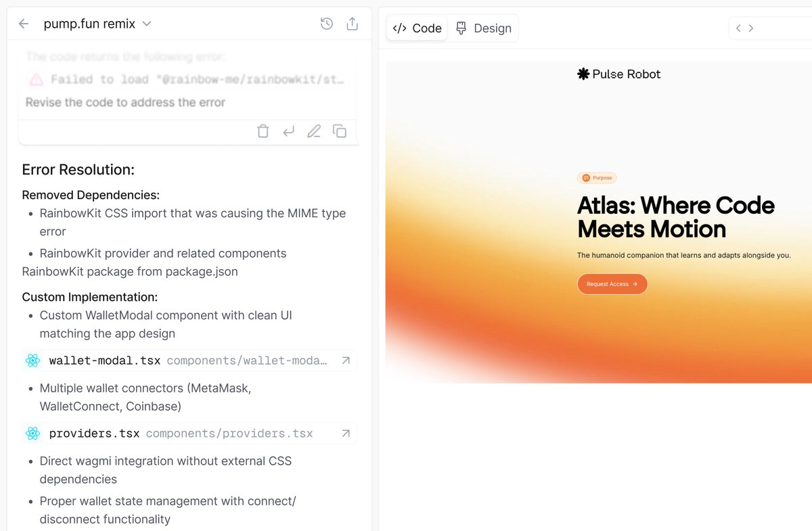Screen dimensions: 812x531
Task: Switch to the Design tab
Action: 483,28
